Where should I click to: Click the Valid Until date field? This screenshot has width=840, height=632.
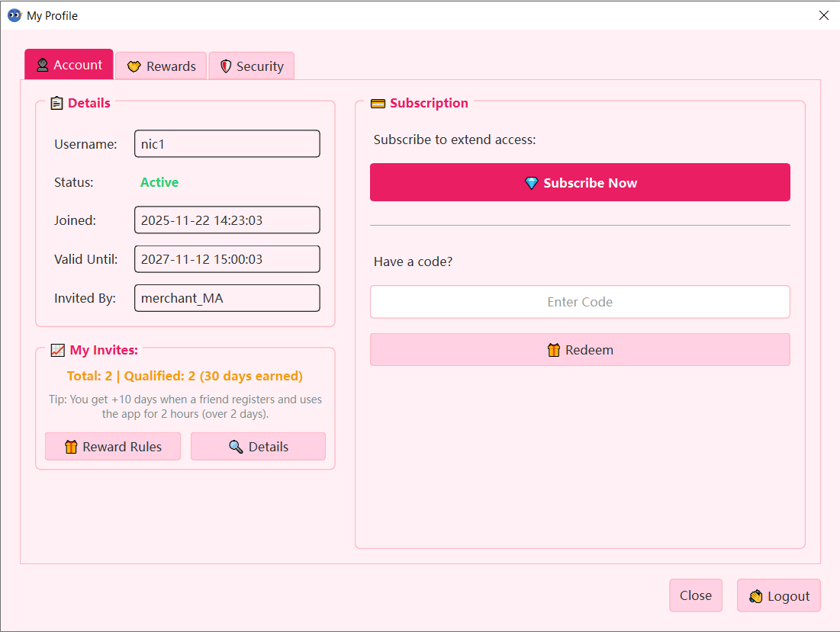[227, 259]
